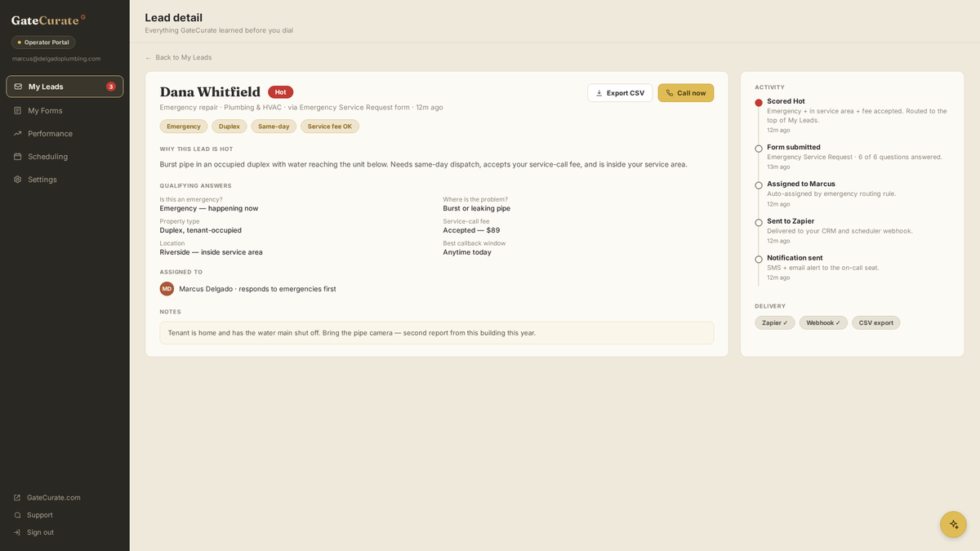Click the download icon on Export CSV

click(599, 93)
